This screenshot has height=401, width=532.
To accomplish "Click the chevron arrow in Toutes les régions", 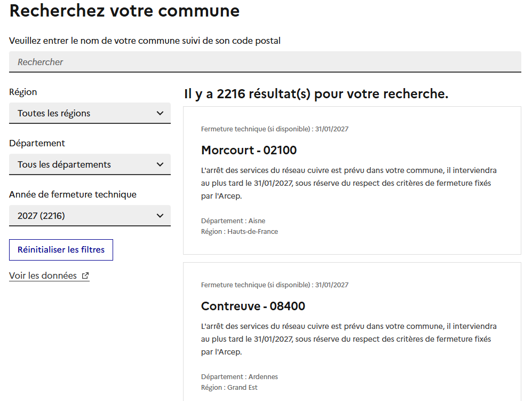I will coord(160,113).
